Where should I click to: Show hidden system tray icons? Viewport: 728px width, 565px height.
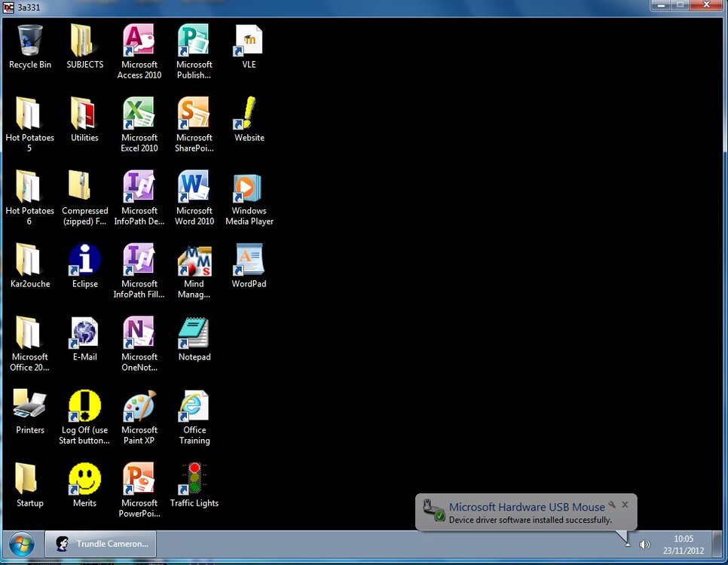pos(627,544)
